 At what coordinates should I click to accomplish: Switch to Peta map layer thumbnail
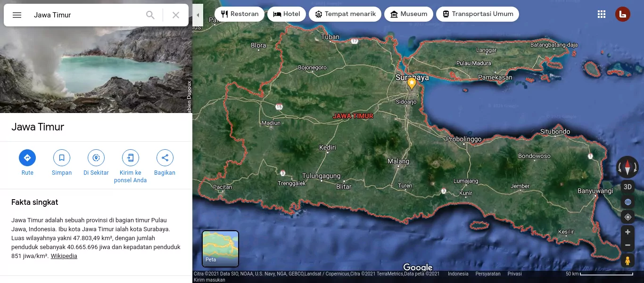pyautogui.click(x=221, y=249)
